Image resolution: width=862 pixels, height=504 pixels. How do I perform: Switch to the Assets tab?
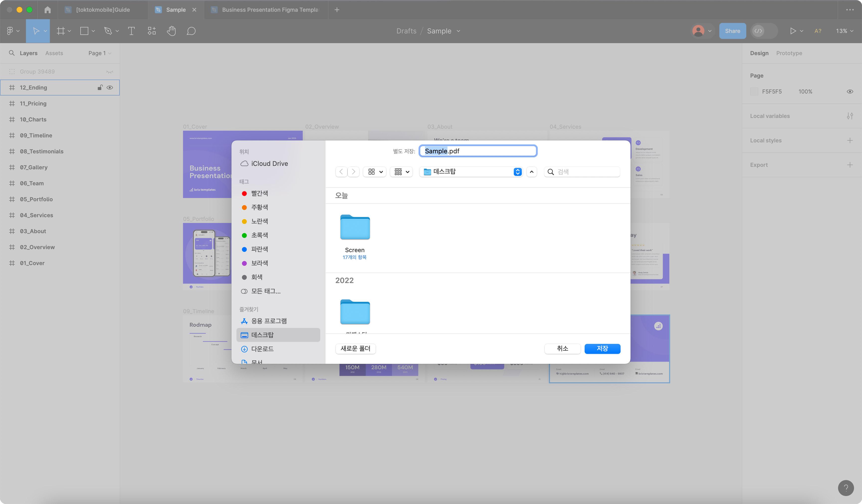pos(54,53)
